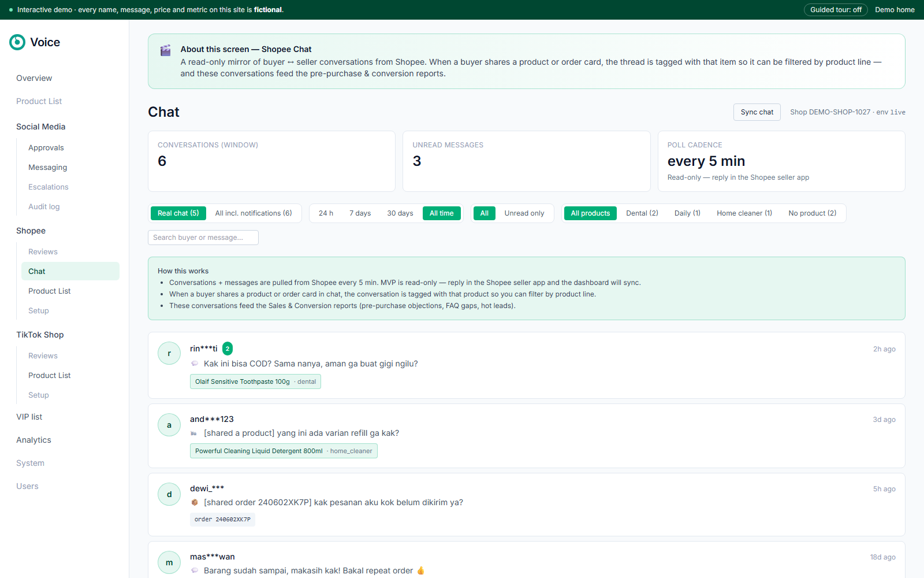Click the clapperboard icon in About banner

[166, 50]
